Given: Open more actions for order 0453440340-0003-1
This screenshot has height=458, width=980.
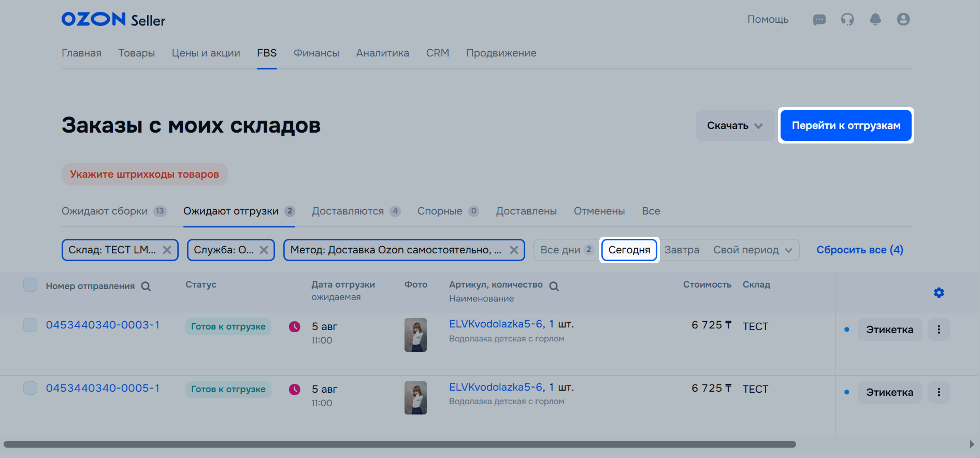Looking at the screenshot, I should 939,330.
